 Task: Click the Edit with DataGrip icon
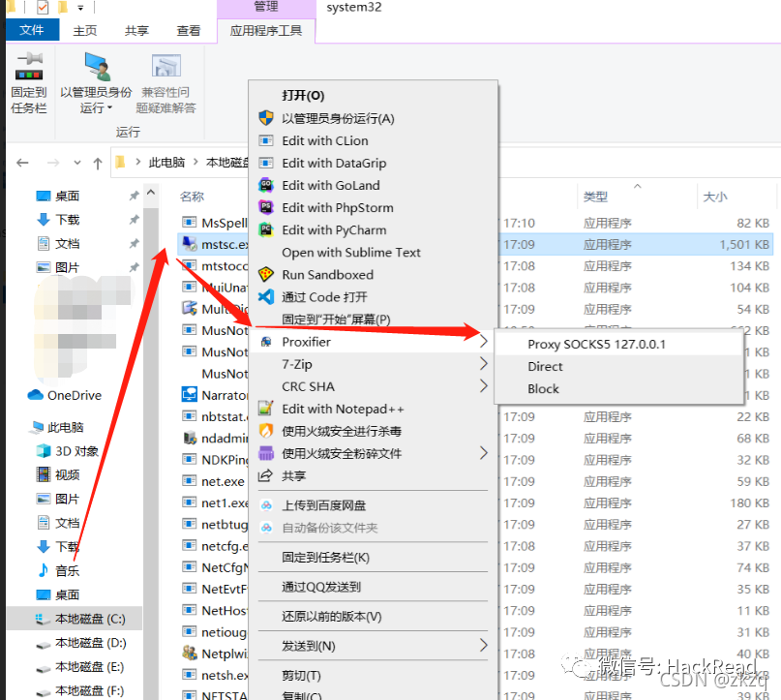point(266,163)
